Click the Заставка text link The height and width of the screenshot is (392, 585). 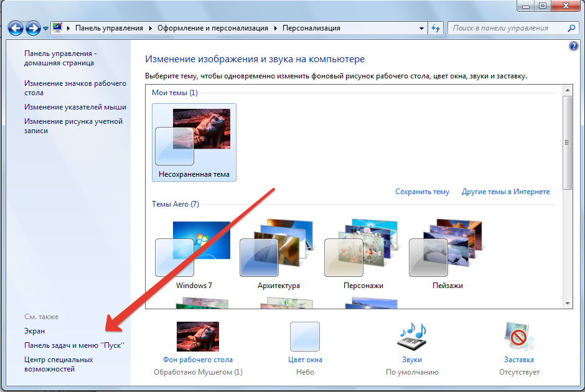click(x=519, y=360)
